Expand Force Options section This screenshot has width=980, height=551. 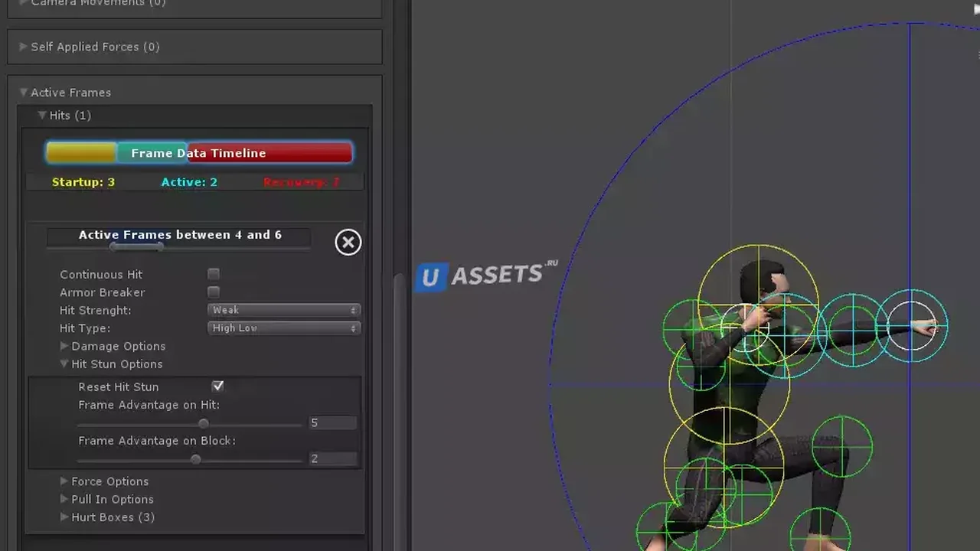point(104,481)
